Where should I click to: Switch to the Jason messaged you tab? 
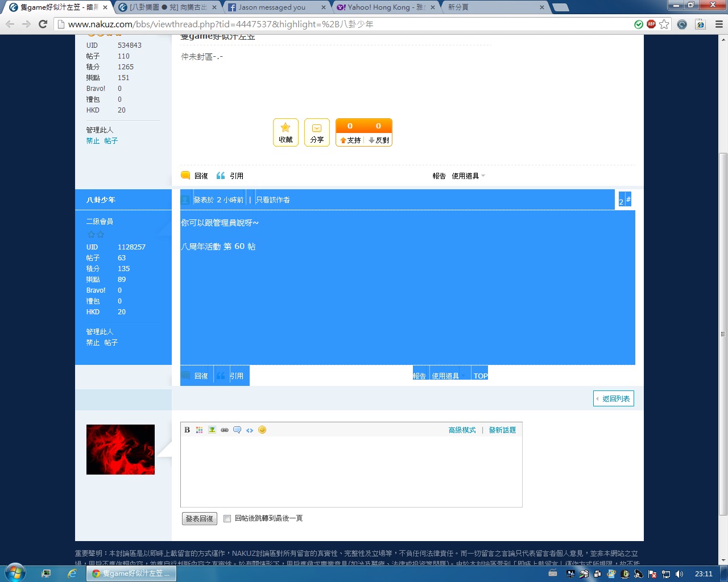272,7
